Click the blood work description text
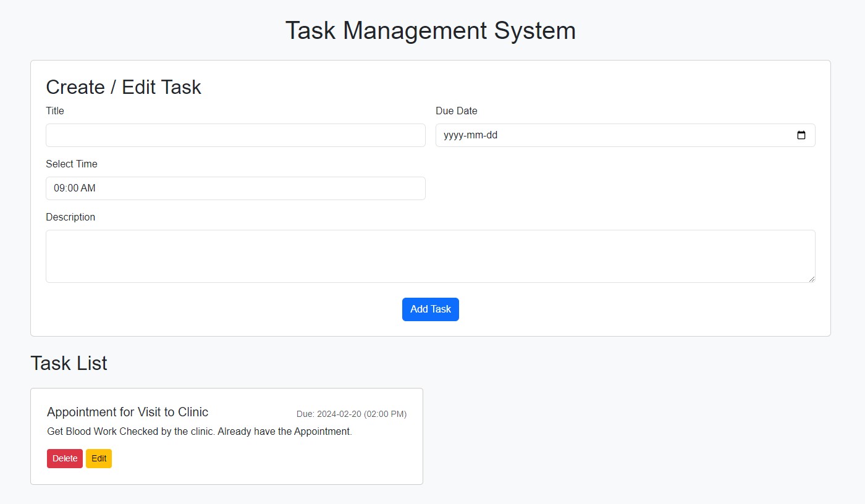This screenshot has height=504, width=865. click(199, 431)
